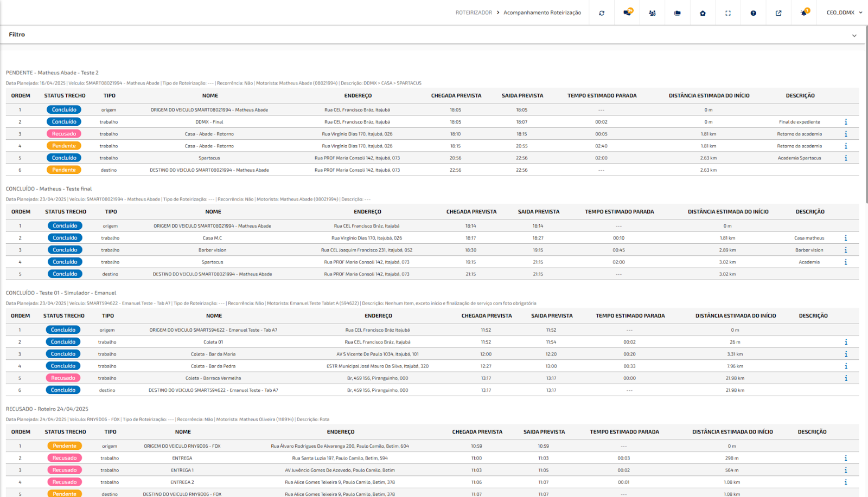Click Pendente badge on ORIGEM DO VEICULO RNY9D06 row
The image size is (868, 497).
[x=65, y=446]
